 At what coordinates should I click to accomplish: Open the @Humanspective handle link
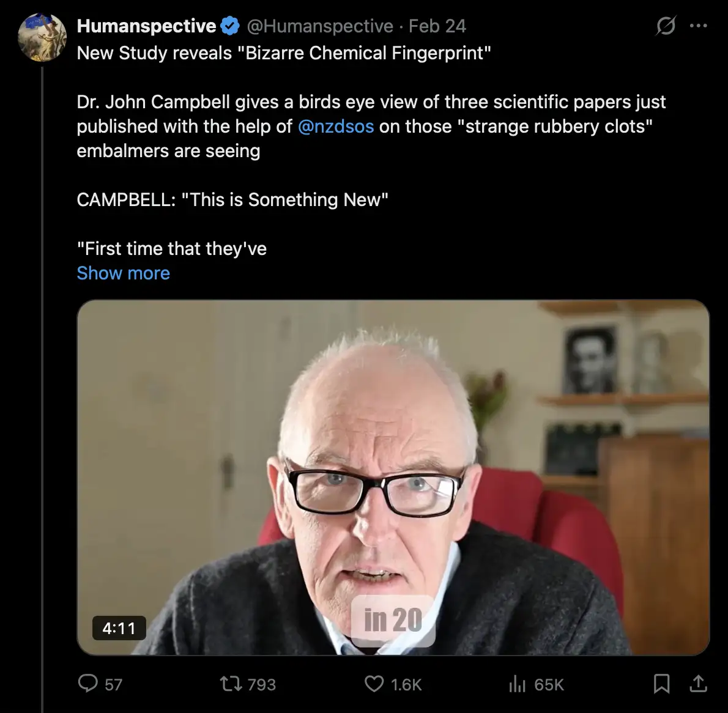pyautogui.click(x=319, y=26)
